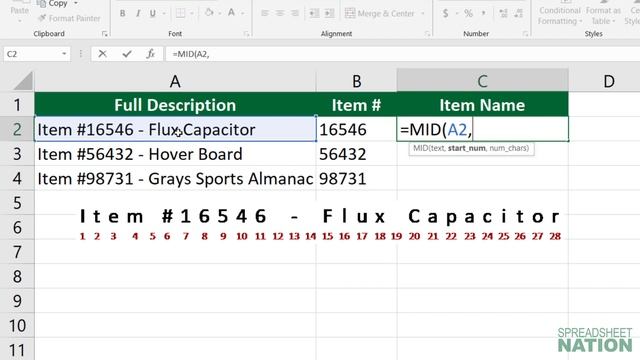Open the Number group dialog launcher
The image size is (640, 360).
(x=525, y=34)
